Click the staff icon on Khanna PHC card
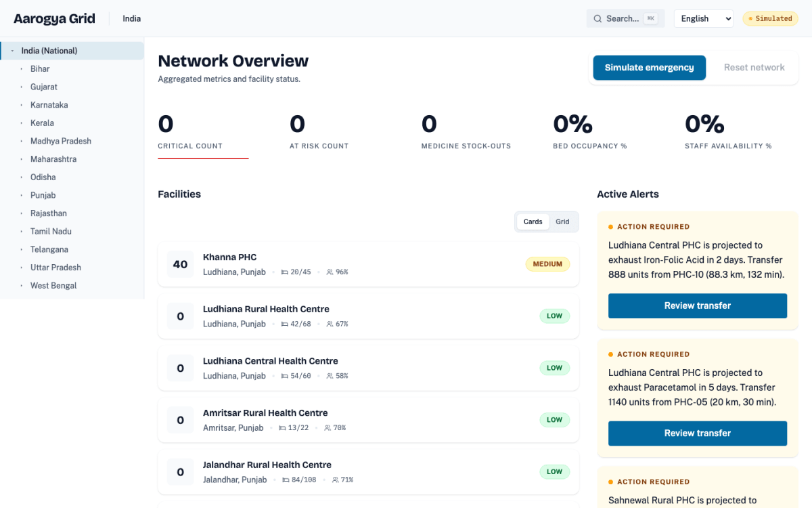 (330, 272)
